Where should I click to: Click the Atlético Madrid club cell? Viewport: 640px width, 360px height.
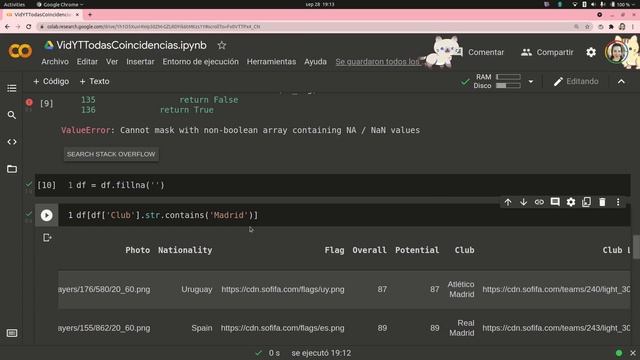pos(461,289)
